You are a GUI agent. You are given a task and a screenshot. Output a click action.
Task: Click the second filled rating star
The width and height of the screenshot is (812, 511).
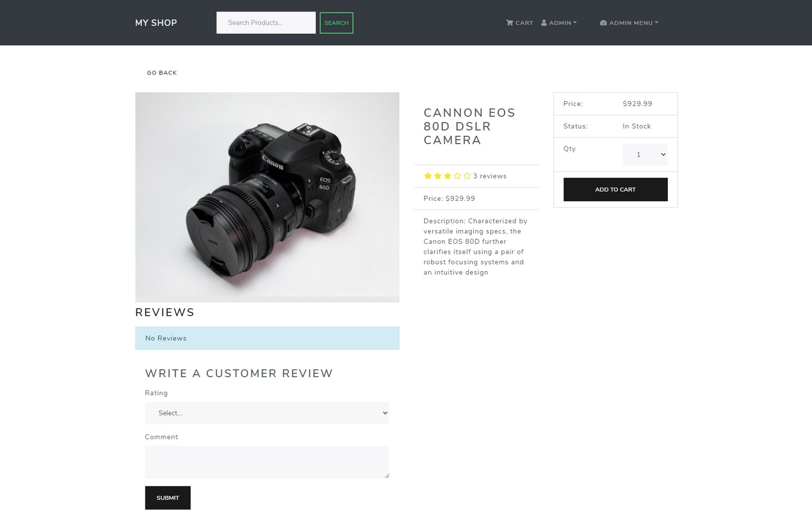pos(438,176)
